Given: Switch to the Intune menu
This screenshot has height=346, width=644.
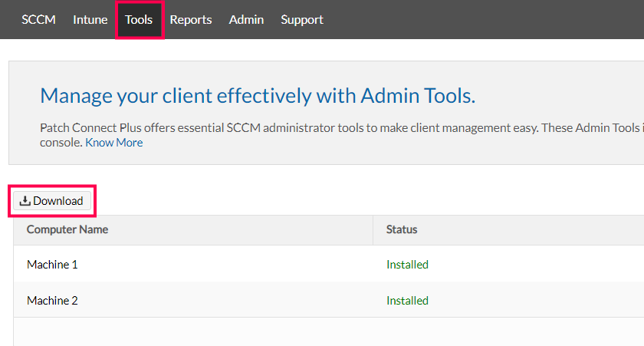Looking at the screenshot, I should (90, 19).
